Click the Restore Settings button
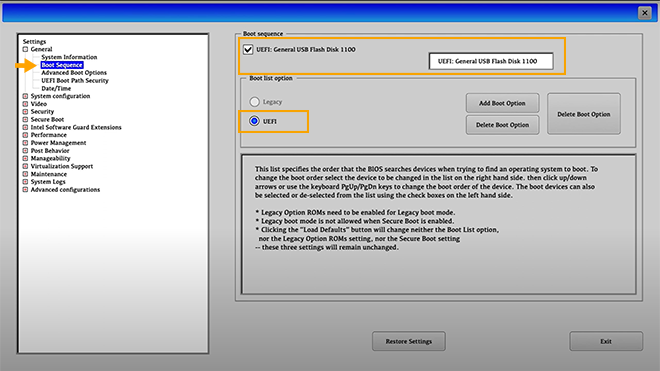This screenshot has width=660, height=371. click(409, 341)
